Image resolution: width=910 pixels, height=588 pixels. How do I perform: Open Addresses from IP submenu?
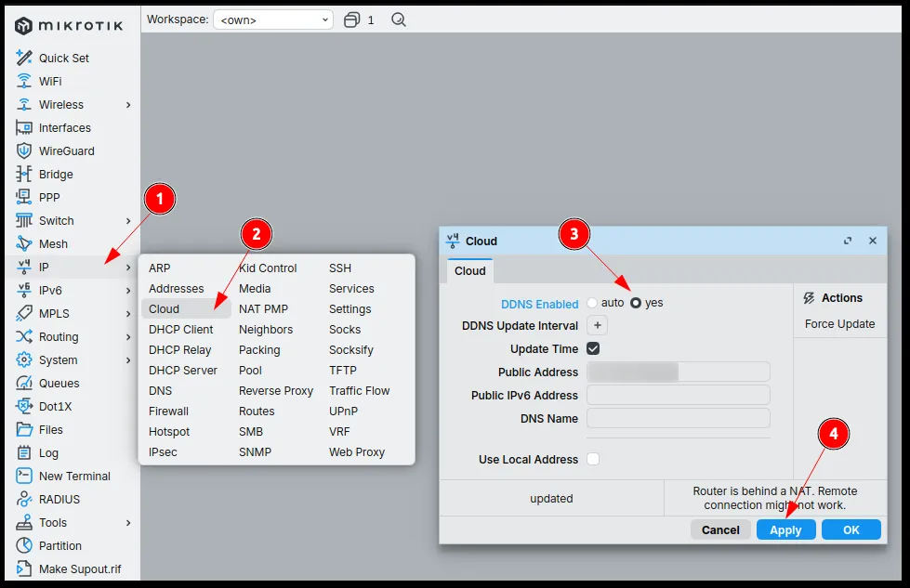(176, 288)
